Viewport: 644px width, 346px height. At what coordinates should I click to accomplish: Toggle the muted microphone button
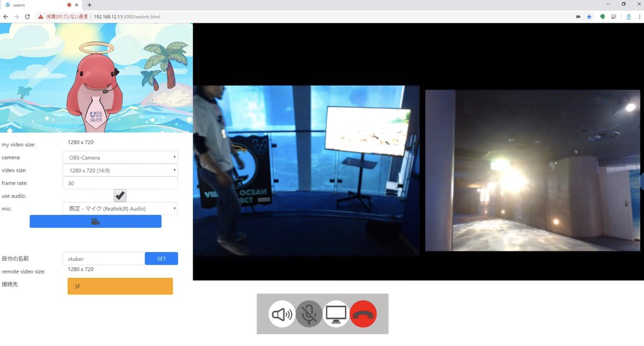(x=309, y=314)
